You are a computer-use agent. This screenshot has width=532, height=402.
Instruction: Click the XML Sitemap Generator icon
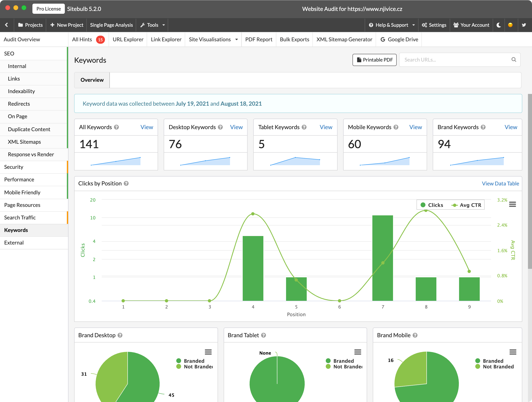click(344, 39)
